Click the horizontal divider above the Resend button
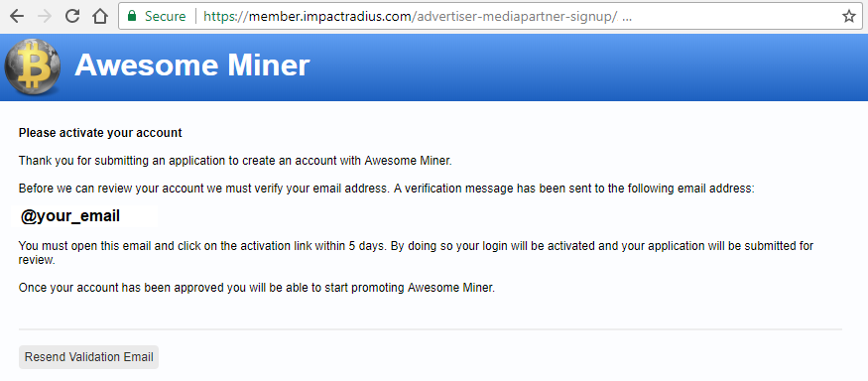 [x=431, y=329]
